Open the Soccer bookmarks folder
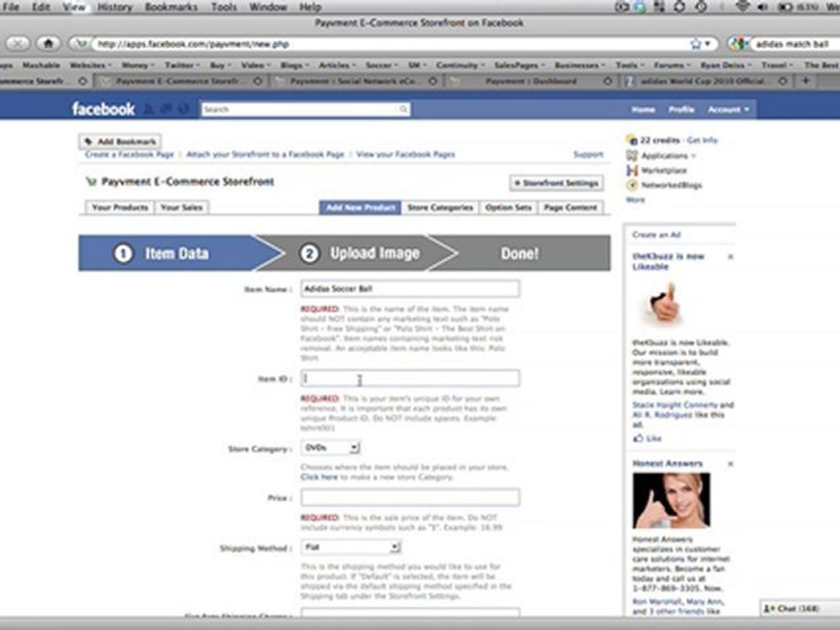Image resolution: width=840 pixels, height=630 pixels. [x=381, y=65]
